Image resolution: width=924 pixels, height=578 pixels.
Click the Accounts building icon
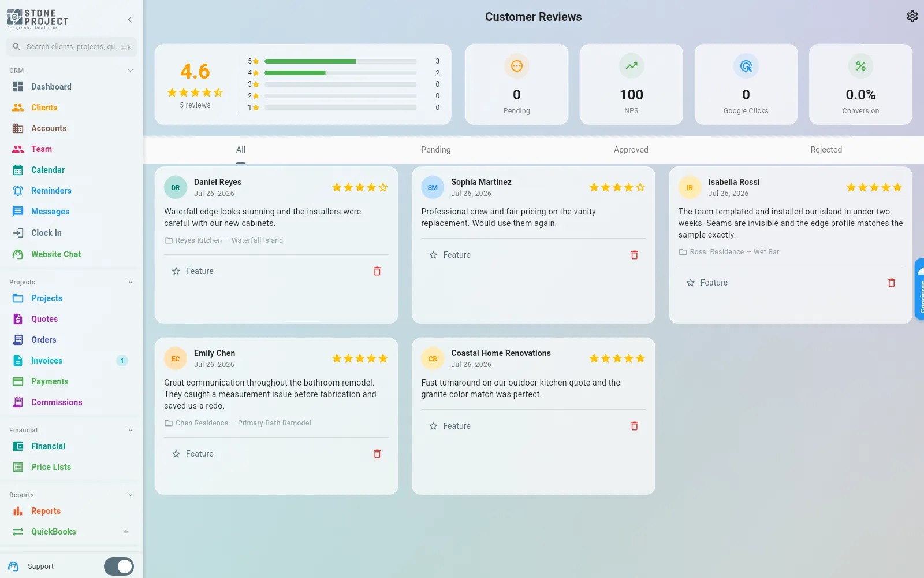tap(18, 128)
